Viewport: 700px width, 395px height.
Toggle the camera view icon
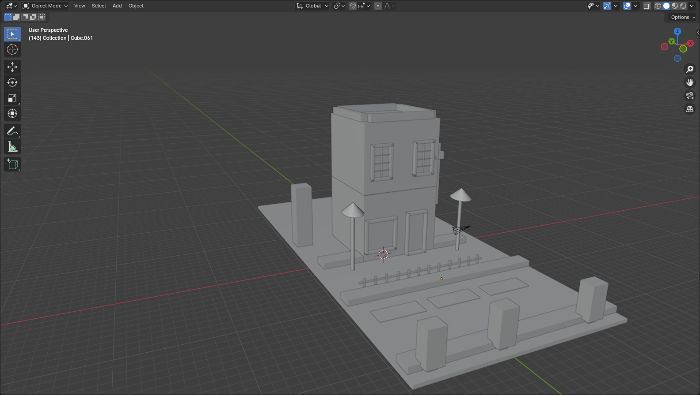[690, 96]
